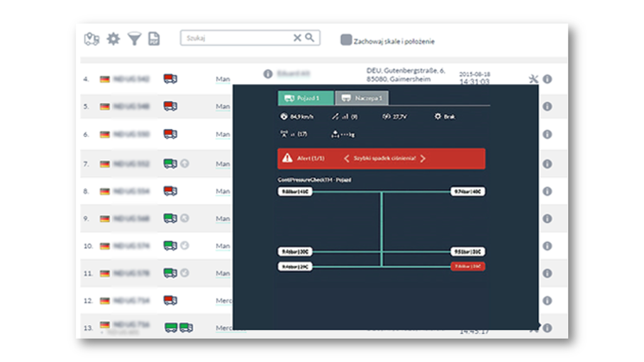Click the red low-pressure tire label
This screenshot has width=644, height=362.
(x=468, y=266)
